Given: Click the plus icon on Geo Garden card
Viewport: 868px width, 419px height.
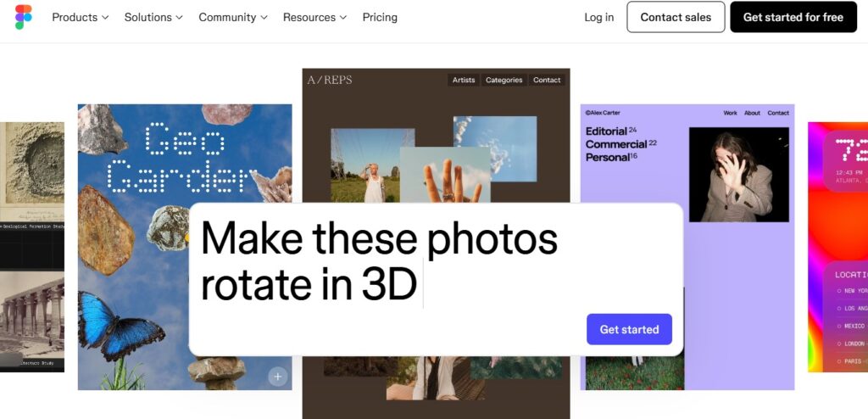Looking at the screenshot, I should pyautogui.click(x=278, y=376).
